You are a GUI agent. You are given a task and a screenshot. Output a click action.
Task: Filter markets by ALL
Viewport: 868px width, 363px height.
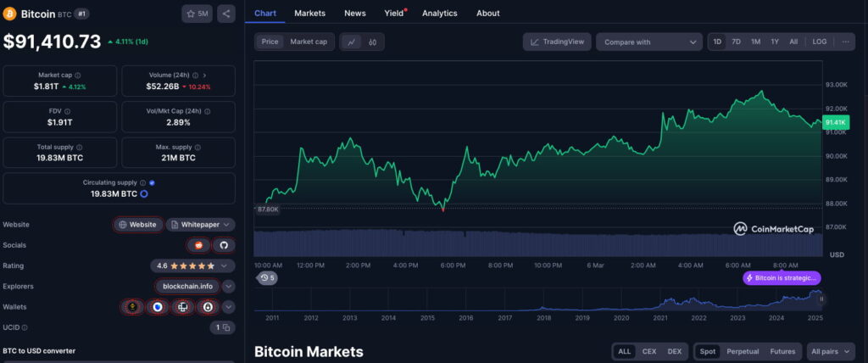(x=625, y=351)
